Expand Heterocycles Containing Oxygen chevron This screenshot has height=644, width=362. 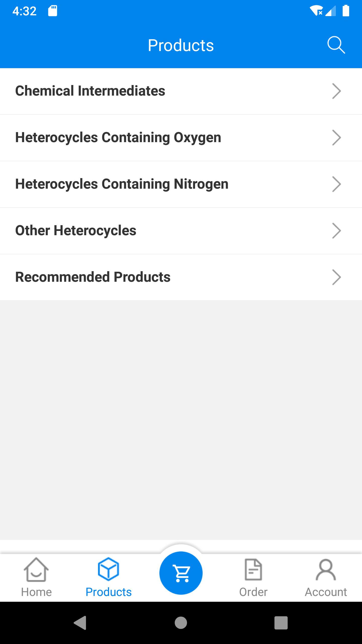pyautogui.click(x=336, y=138)
